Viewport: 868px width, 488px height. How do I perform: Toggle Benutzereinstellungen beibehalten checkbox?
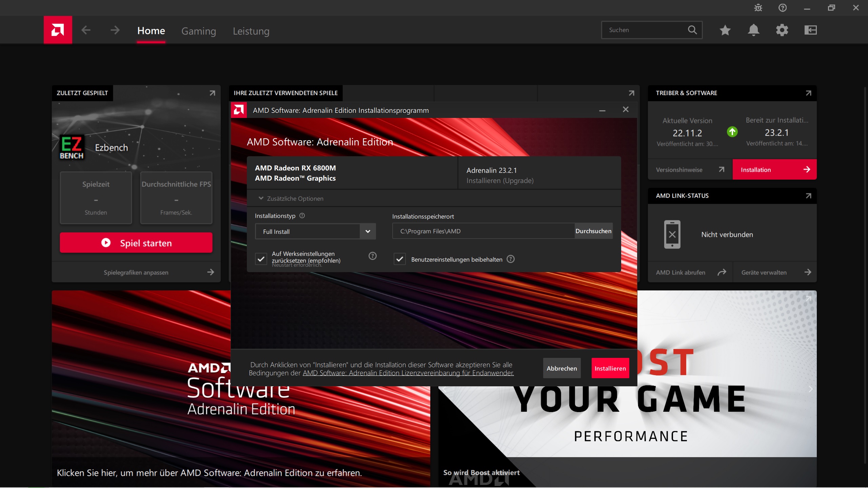pos(399,259)
